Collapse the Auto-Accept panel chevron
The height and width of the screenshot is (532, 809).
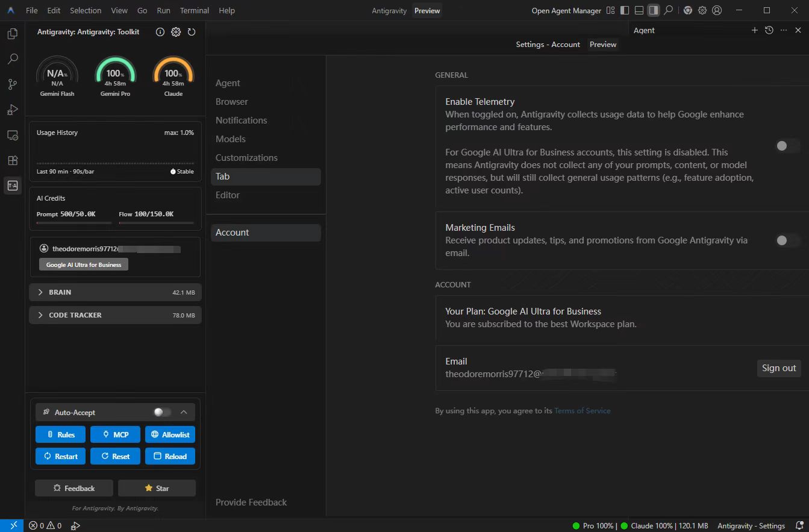pos(184,412)
